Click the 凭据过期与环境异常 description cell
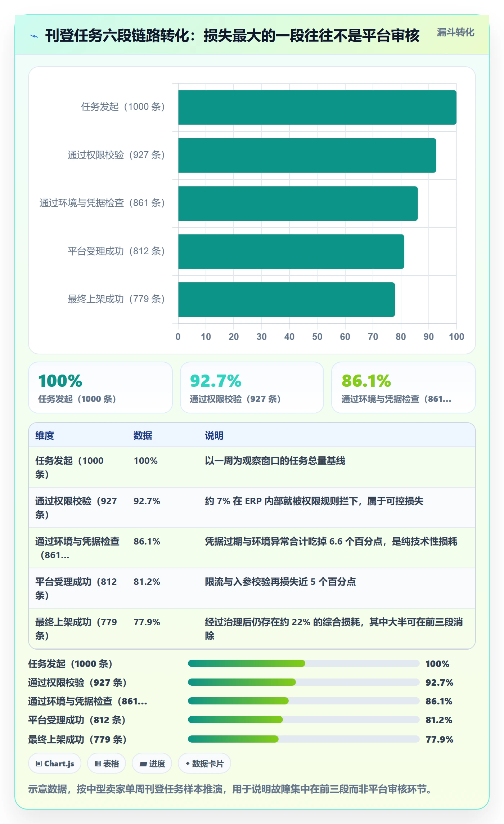Screen dimensions: 504x824 (331, 541)
